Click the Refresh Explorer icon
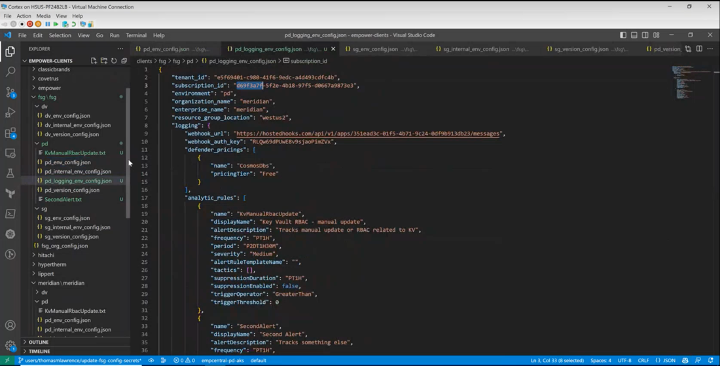This screenshot has height=366, width=720. tap(114, 61)
